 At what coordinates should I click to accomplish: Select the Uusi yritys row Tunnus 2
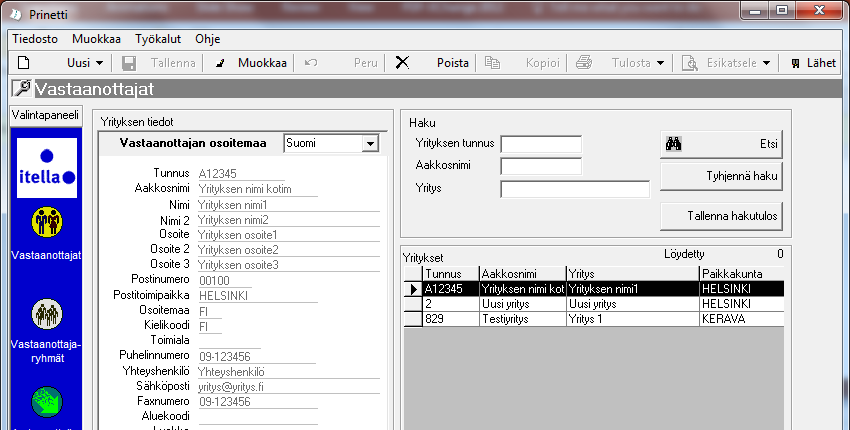(594, 304)
